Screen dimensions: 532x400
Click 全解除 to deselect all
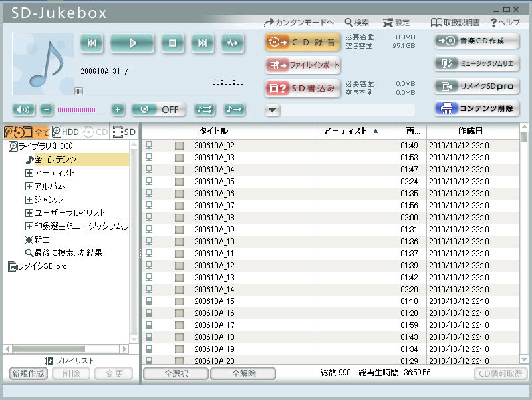(243, 374)
